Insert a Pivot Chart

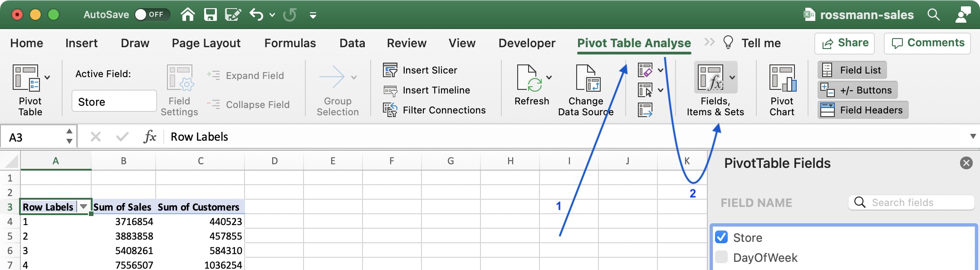point(782,90)
